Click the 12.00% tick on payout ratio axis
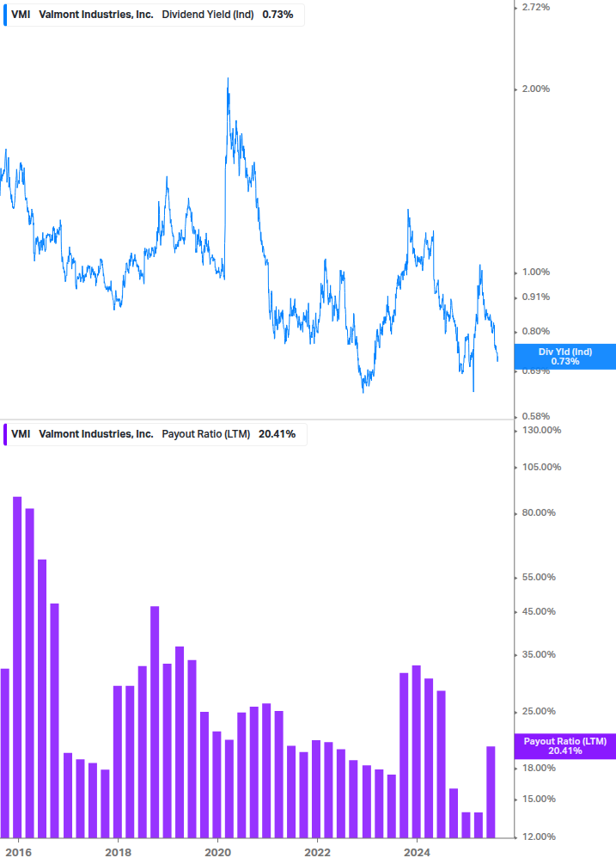Viewport: 616px width, 864px height. (539, 836)
